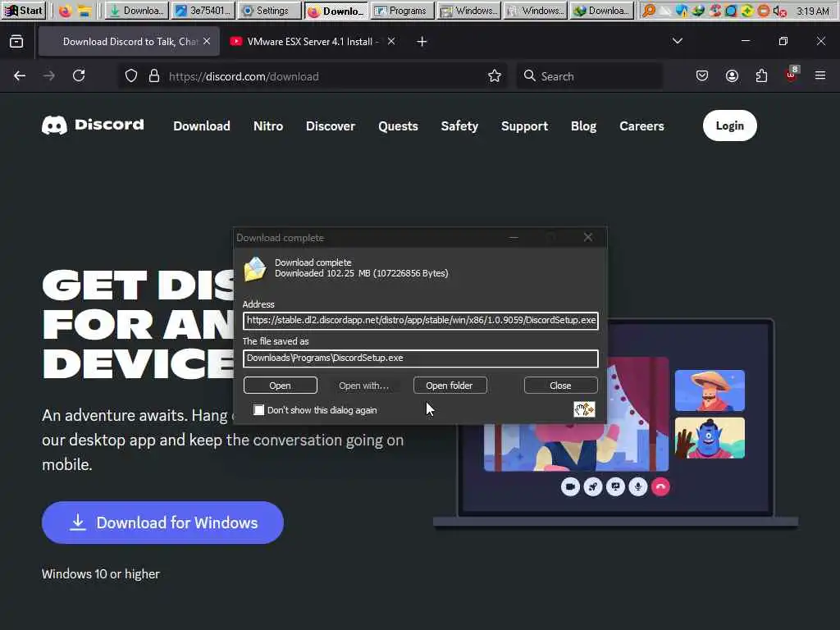Click the microphone icon in the laptop illustration
The width and height of the screenshot is (840, 630).
coord(638,486)
